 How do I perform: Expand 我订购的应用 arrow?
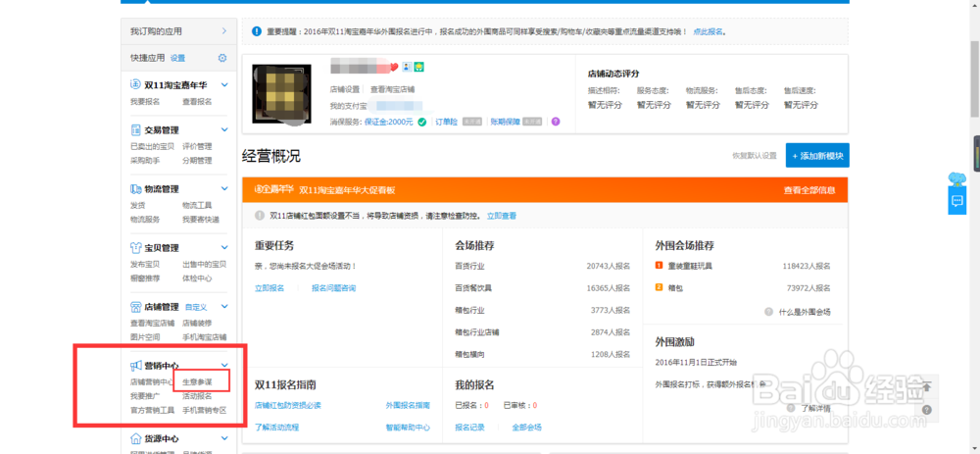[x=224, y=31]
